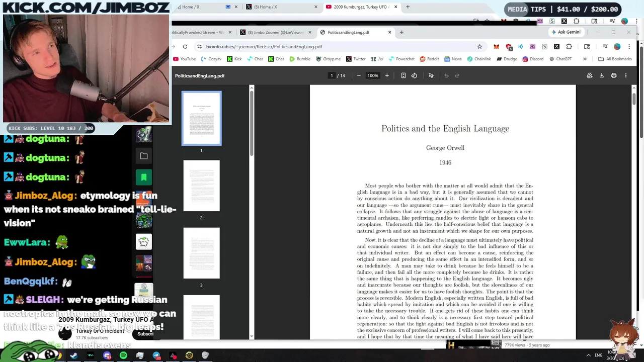The height and width of the screenshot is (362, 644).
Task: Open the Kick bookmark
Action: pos(234,59)
